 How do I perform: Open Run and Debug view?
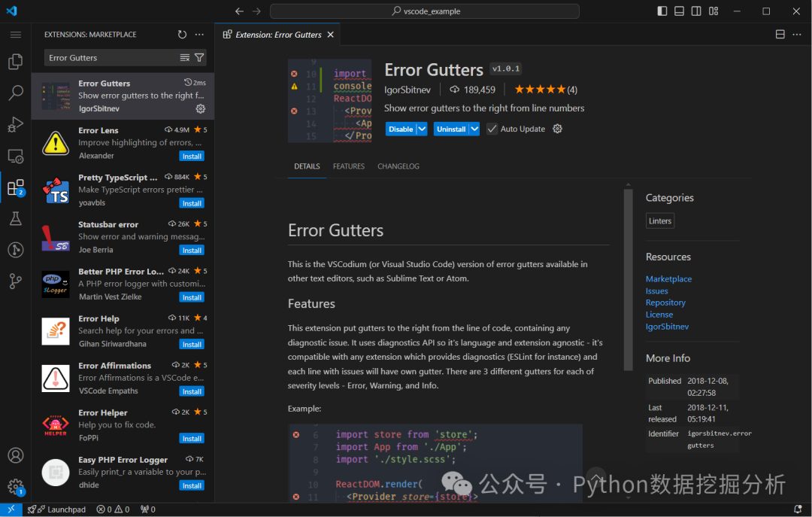16,124
